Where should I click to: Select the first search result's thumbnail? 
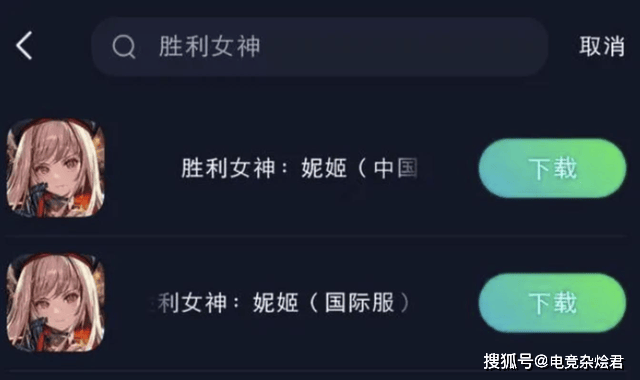(x=56, y=168)
